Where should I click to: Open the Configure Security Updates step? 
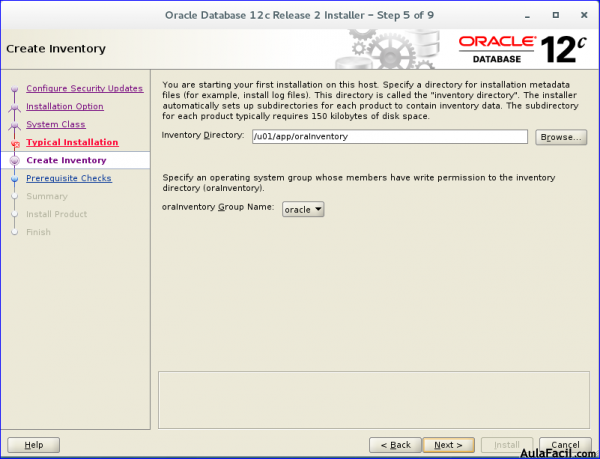85,88
